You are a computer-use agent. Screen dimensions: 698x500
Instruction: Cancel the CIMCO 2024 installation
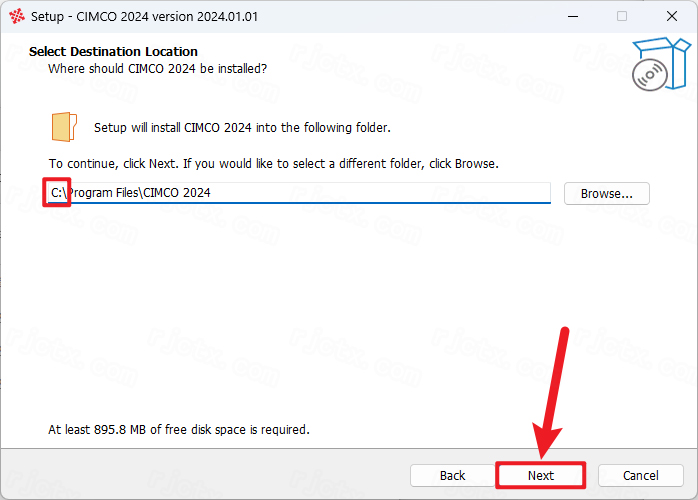coord(640,476)
